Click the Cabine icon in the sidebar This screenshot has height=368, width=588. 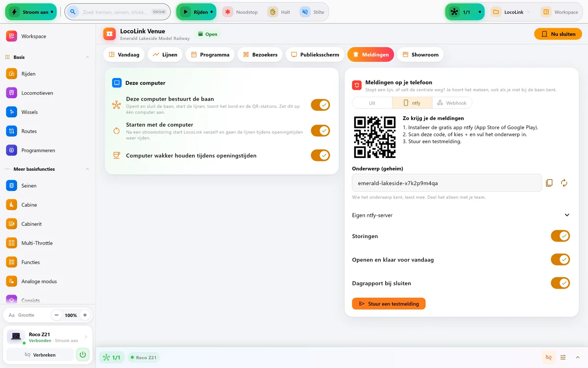point(12,205)
